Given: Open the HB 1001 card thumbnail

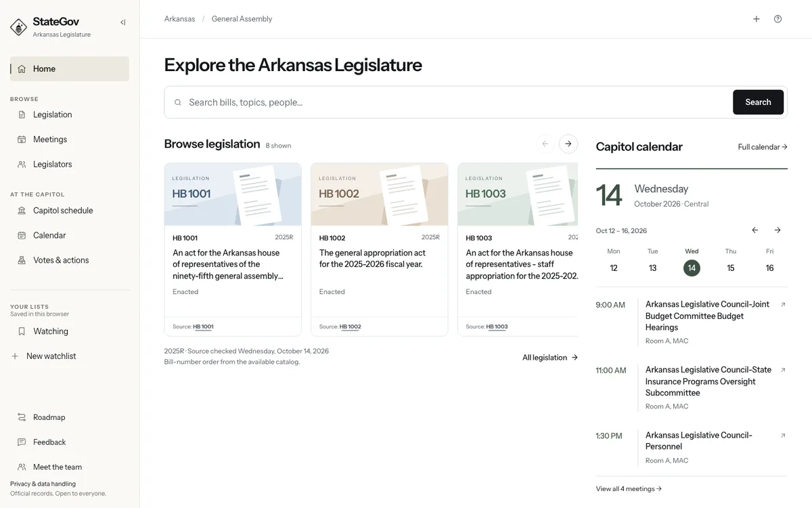Looking at the screenshot, I should [233, 194].
